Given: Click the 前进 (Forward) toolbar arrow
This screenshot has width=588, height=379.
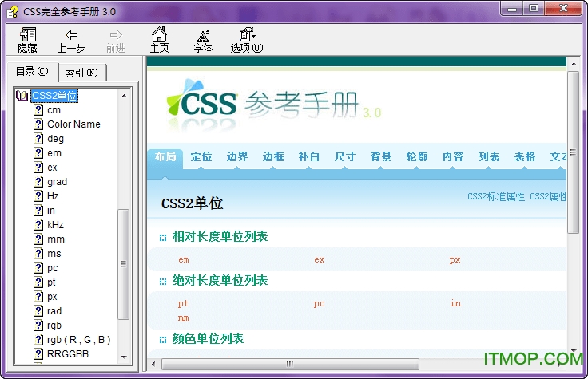Looking at the screenshot, I should tap(116, 41).
